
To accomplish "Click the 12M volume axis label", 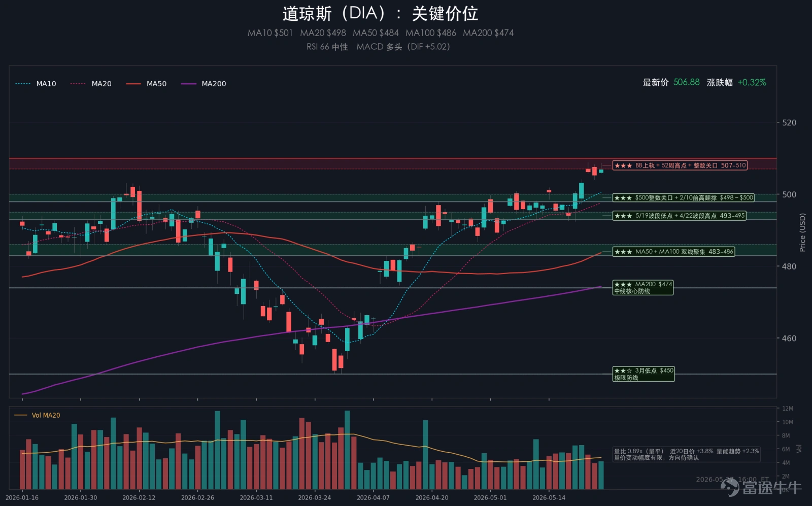I will click(788, 409).
